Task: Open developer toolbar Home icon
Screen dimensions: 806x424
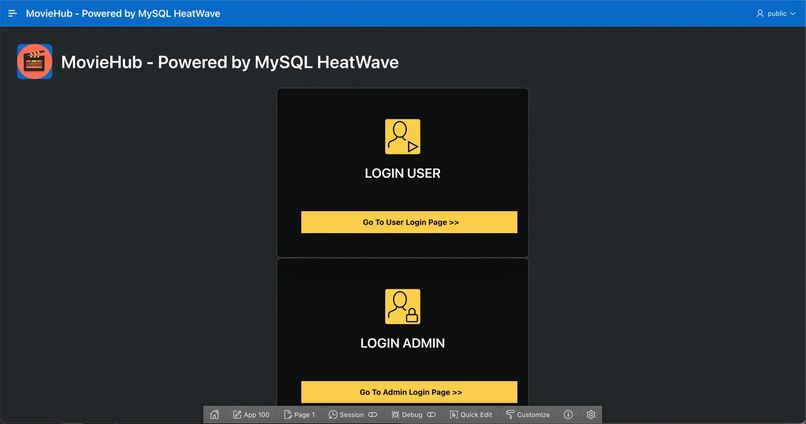Action: pos(214,414)
